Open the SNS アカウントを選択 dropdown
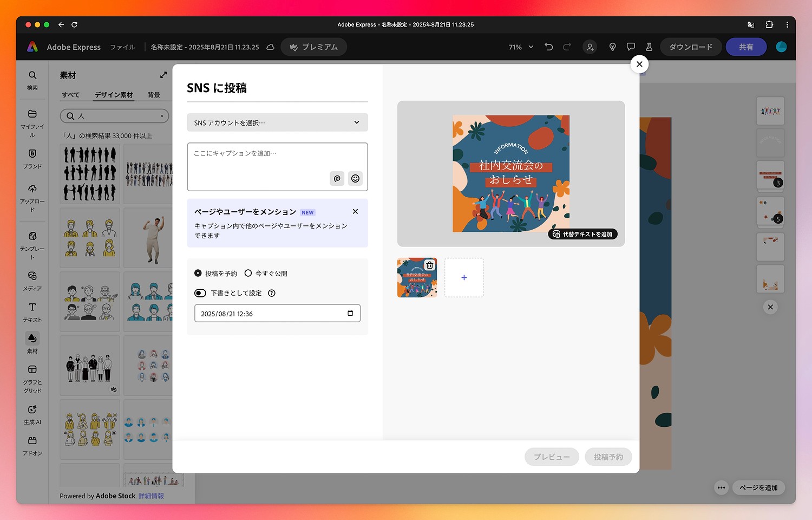 click(x=277, y=122)
